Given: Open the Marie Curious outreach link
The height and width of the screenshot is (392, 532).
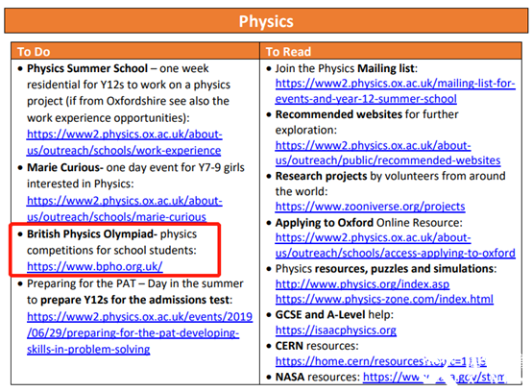Looking at the screenshot, I should 124,208.
